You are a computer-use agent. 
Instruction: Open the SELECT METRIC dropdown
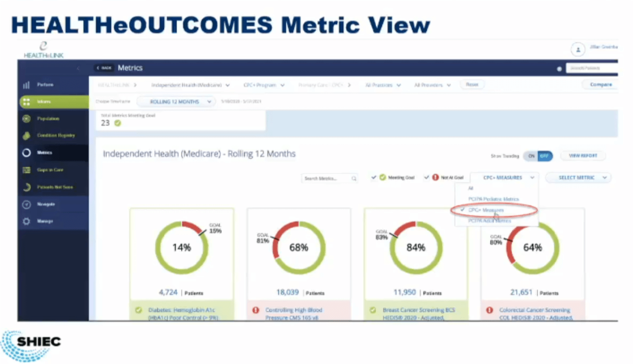tap(578, 178)
